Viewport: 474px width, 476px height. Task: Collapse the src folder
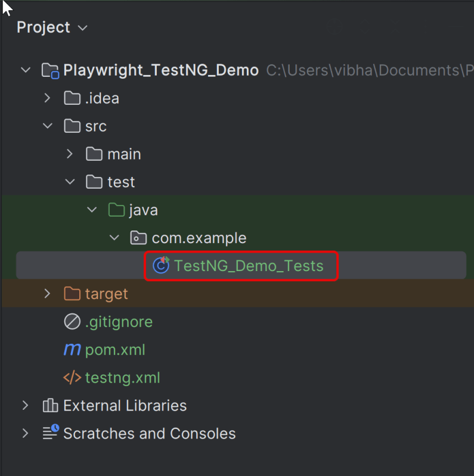click(x=48, y=126)
